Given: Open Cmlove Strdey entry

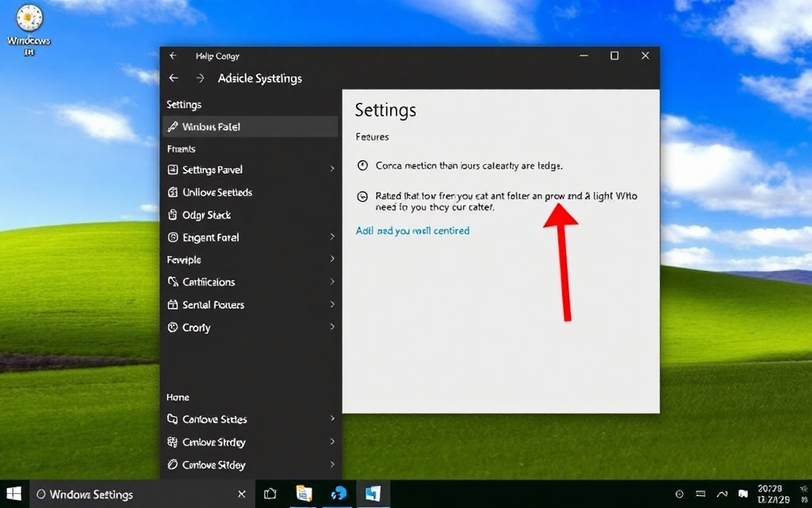Looking at the screenshot, I should (x=250, y=442).
